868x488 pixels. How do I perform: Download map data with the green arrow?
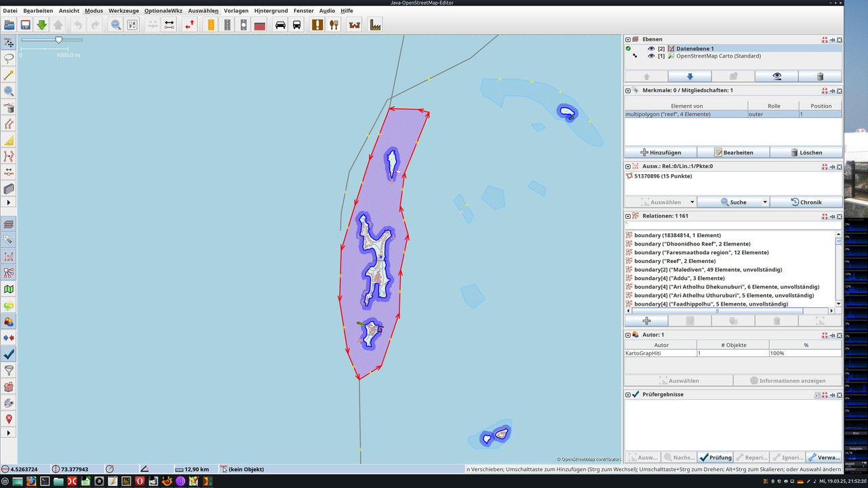click(42, 25)
